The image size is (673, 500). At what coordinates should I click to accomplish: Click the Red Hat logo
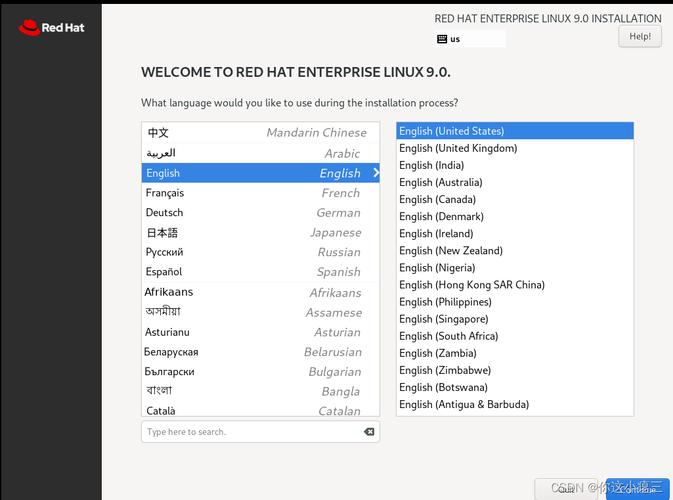(52, 27)
